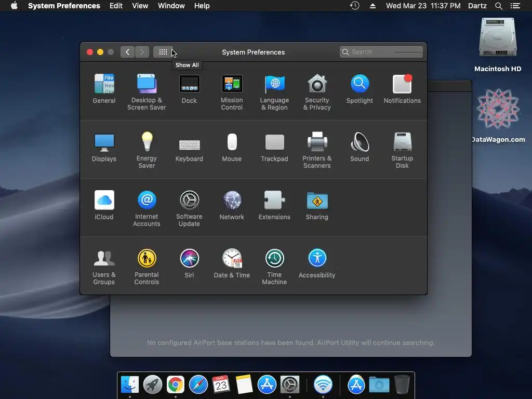Open Finder from the Dock
This screenshot has width=532, height=399.
tap(130, 385)
